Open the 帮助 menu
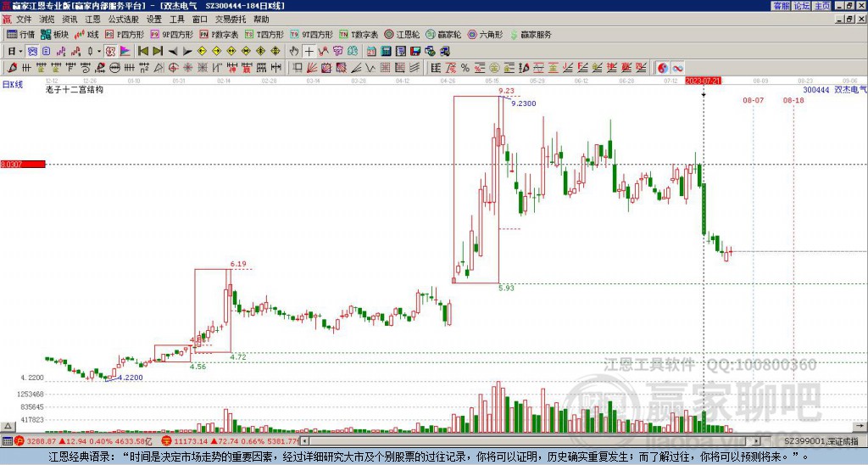Screen dimensions: 868x465 pyautogui.click(x=261, y=20)
